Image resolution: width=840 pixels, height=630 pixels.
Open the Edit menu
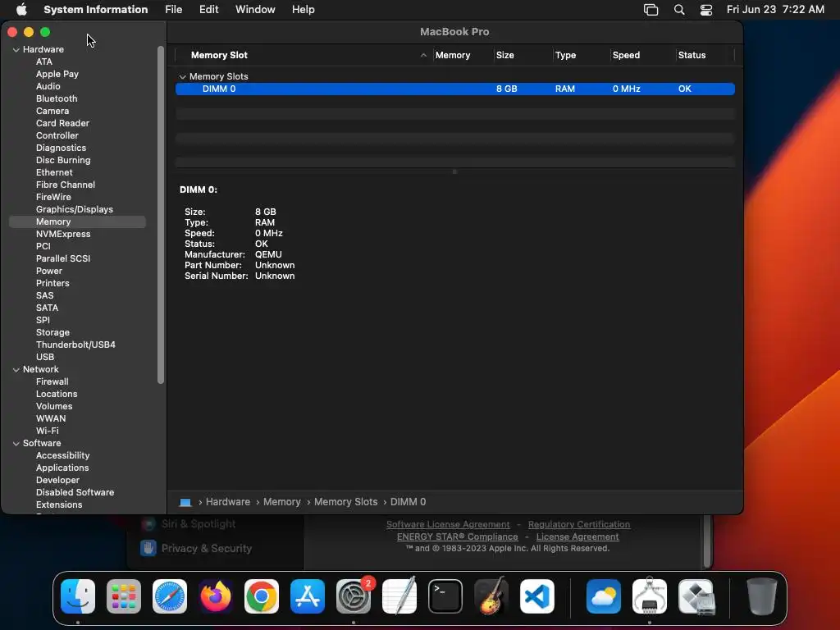click(208, 10)
